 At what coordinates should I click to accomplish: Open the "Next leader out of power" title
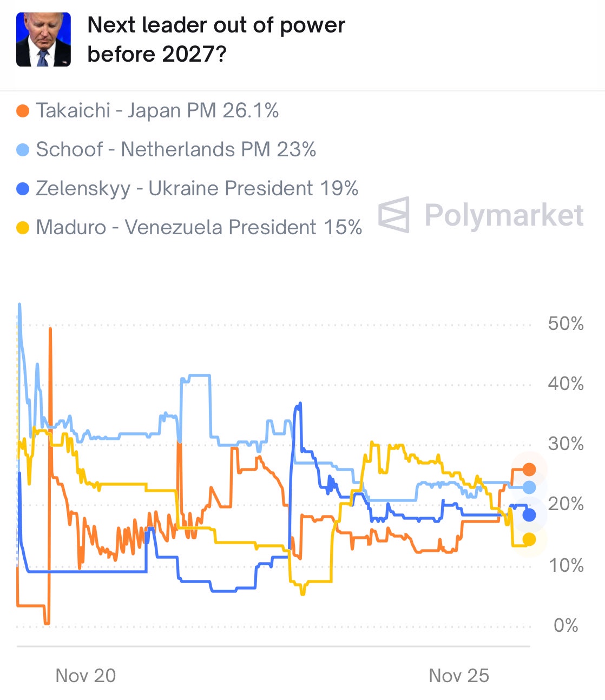216,39
